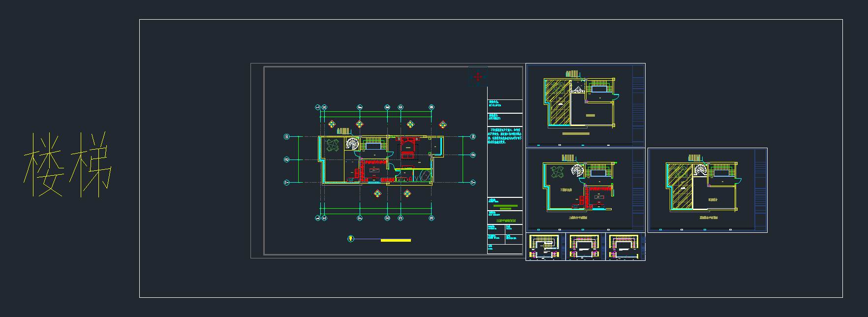868x317 pixels.
Task: Select the bottom-left grid bubble of the main plan
Action: pyautogui.click(x=318, y=218)
